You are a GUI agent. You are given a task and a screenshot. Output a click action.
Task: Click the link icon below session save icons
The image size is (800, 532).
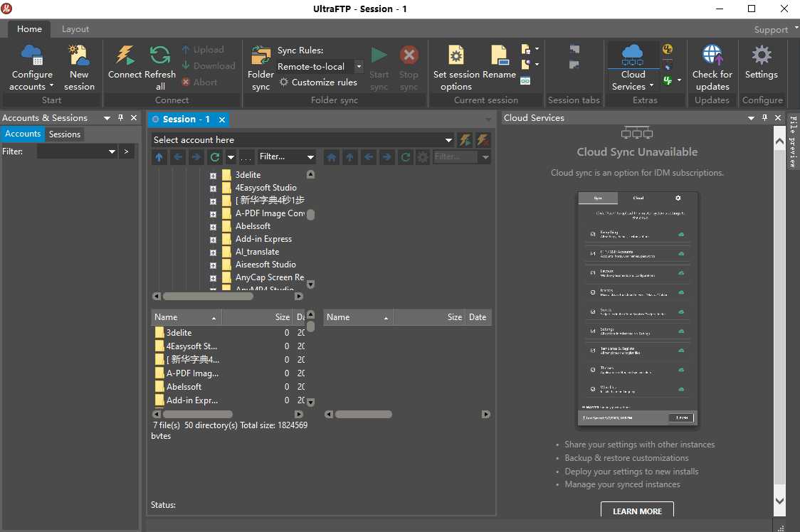[x=525, y=80]
